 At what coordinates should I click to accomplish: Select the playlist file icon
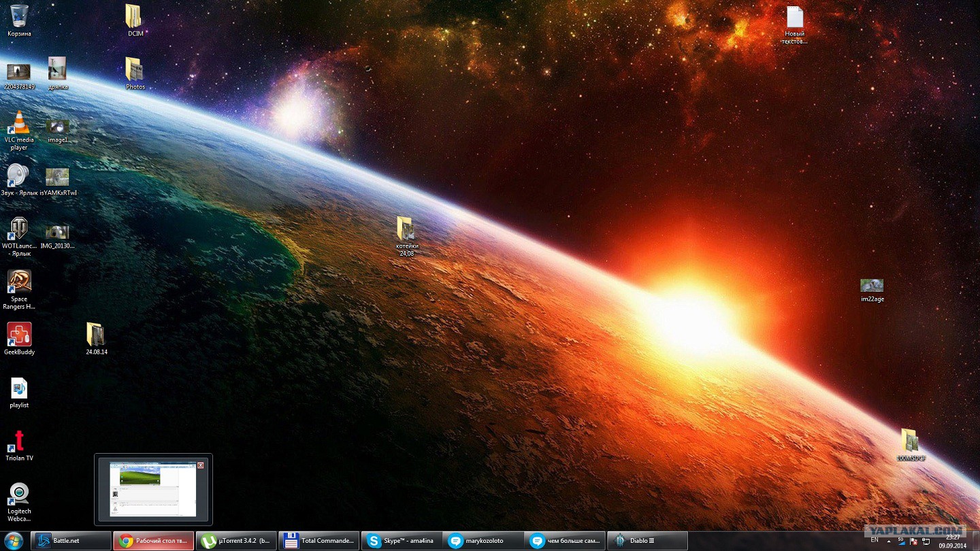19,393
